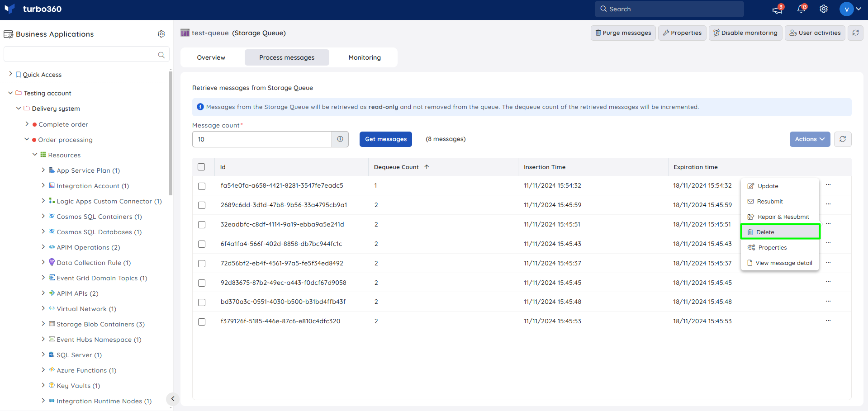This screenshot has width=868, height=411.
Task: Click the refresh icon beside User activities
Action: [855, 33]
